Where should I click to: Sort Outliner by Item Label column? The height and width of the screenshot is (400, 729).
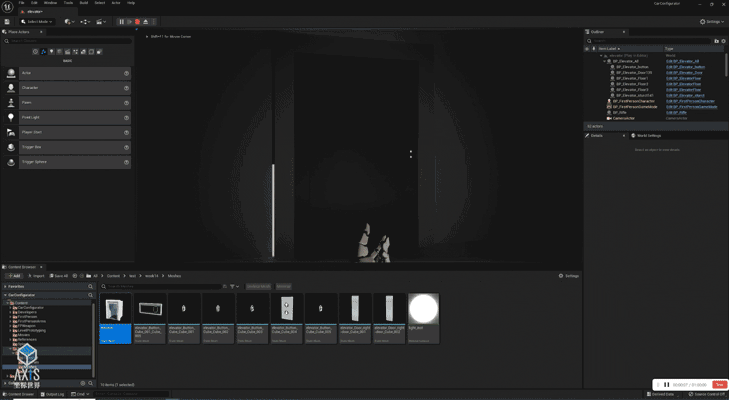point(609,48)
